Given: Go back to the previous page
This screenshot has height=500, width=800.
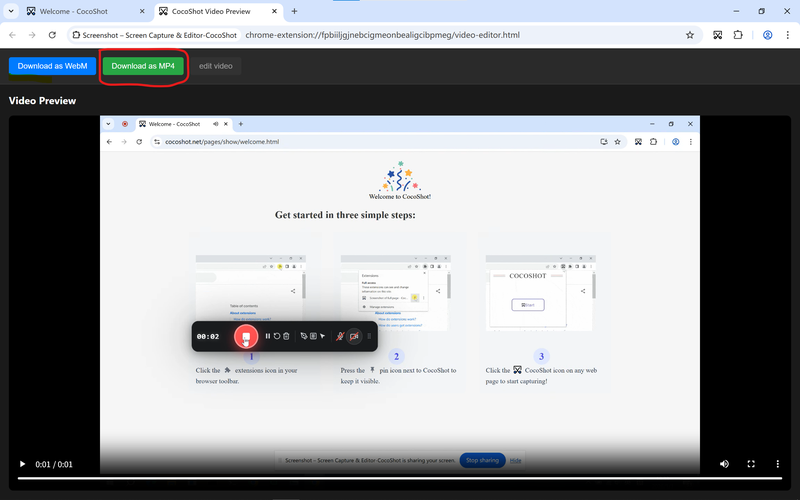Looking at the screenshot, I should point(12,34).
